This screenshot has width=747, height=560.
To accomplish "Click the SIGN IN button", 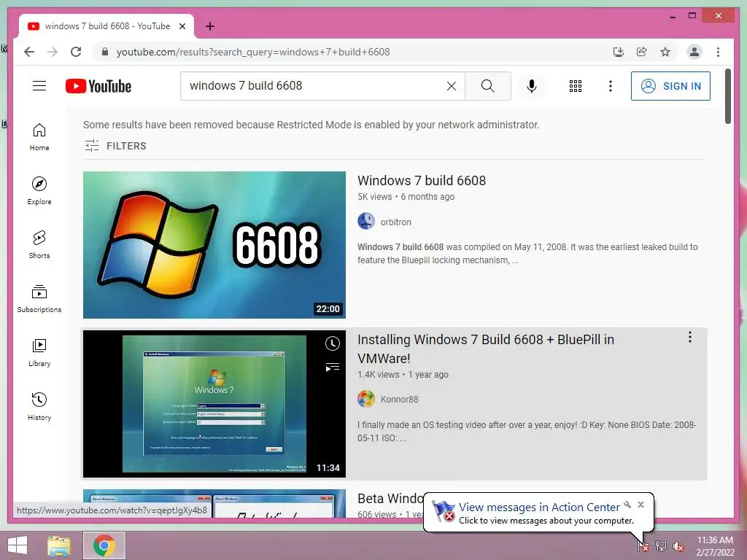I will coord(670,86).
